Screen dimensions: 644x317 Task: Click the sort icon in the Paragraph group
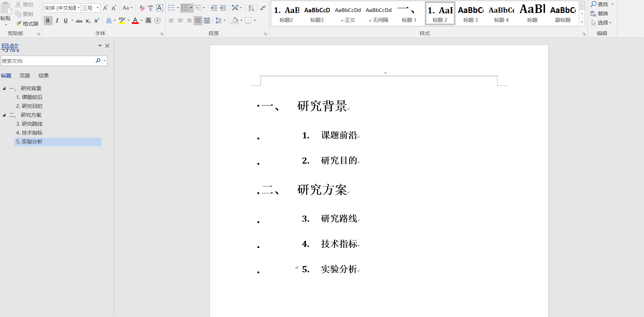(x=251, y=8)
